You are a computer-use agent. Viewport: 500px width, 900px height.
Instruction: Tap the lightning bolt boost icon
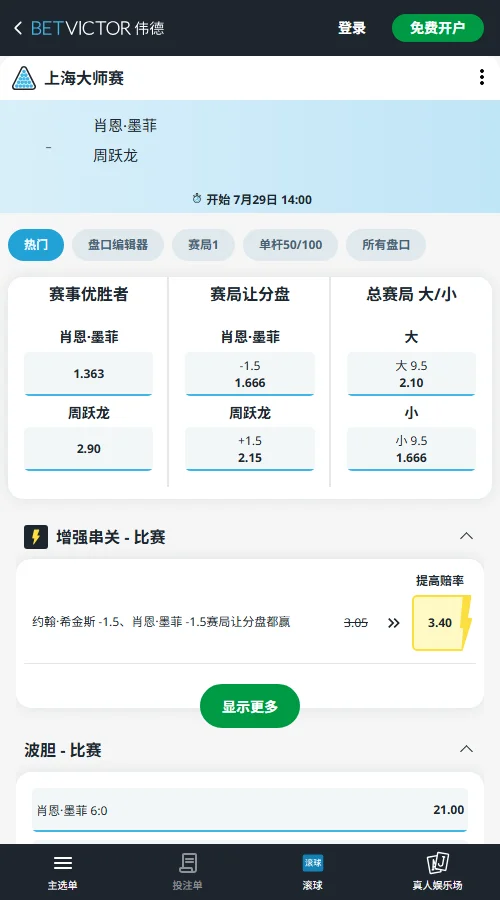[x=36, y=537]
